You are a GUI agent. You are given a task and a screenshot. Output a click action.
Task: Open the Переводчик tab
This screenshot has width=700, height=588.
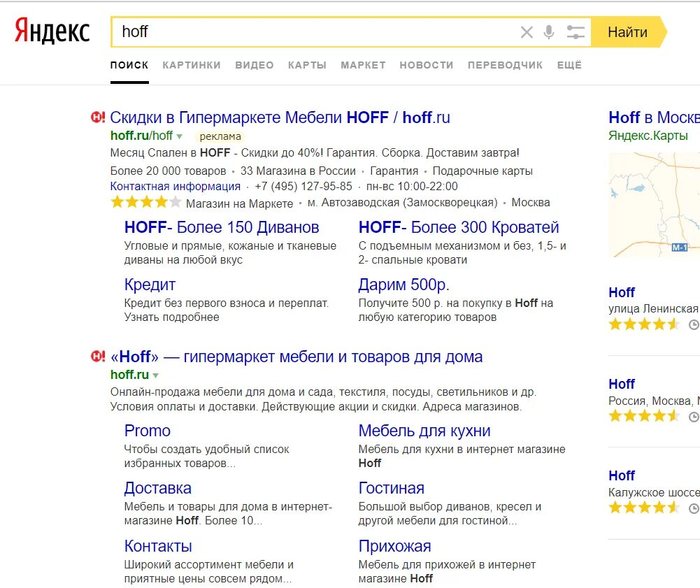click(x=505, y=65)
